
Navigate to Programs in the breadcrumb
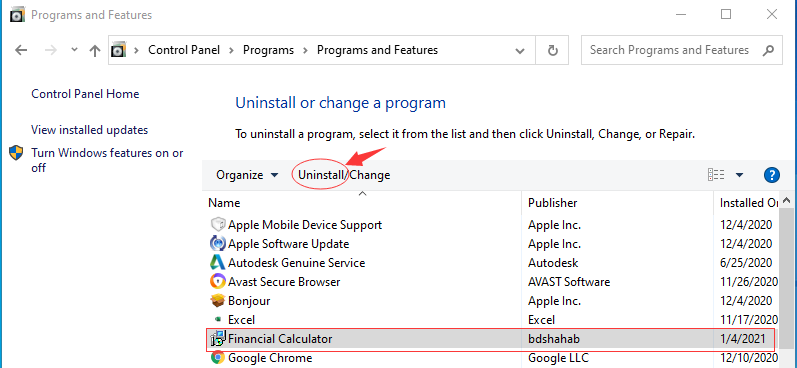pos(268,50)
